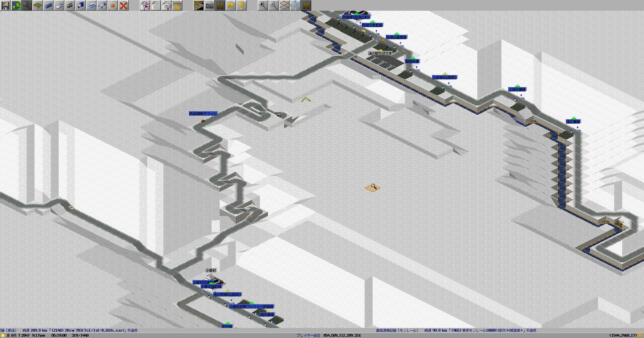Take a screenshot with the camera icon
The image size is (644, 338).
pos(209,5)
